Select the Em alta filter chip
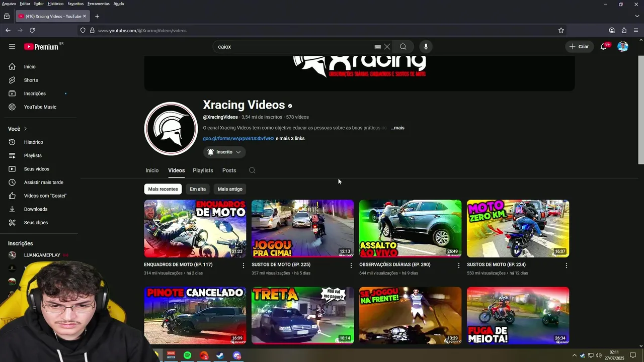This screenshot has width=644, height=362. tap(198, 189)
